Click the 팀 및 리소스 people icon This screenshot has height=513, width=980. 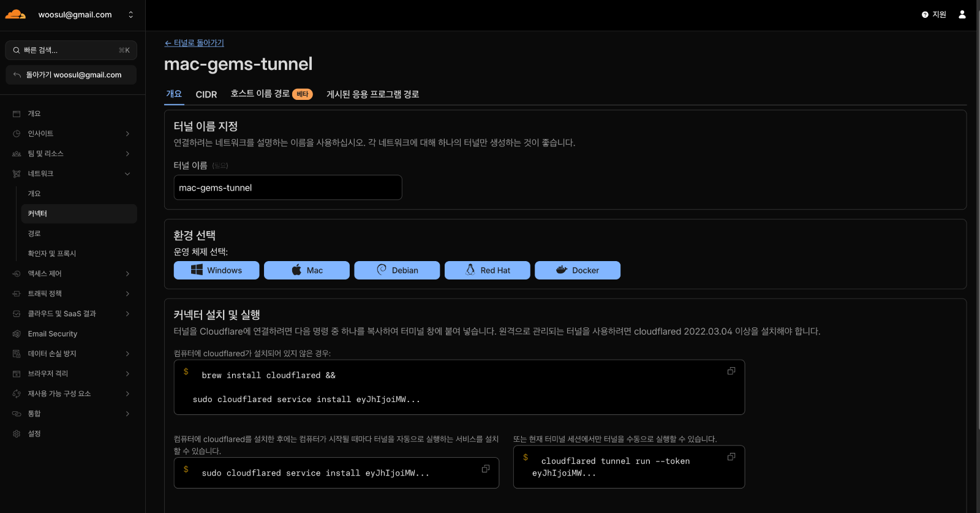[x=17, y=154]
